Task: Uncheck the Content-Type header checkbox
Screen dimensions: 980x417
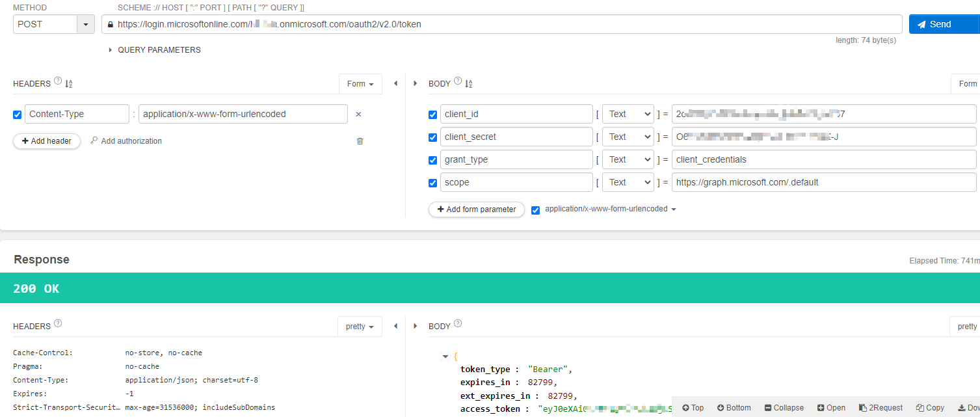Action: 18,114
